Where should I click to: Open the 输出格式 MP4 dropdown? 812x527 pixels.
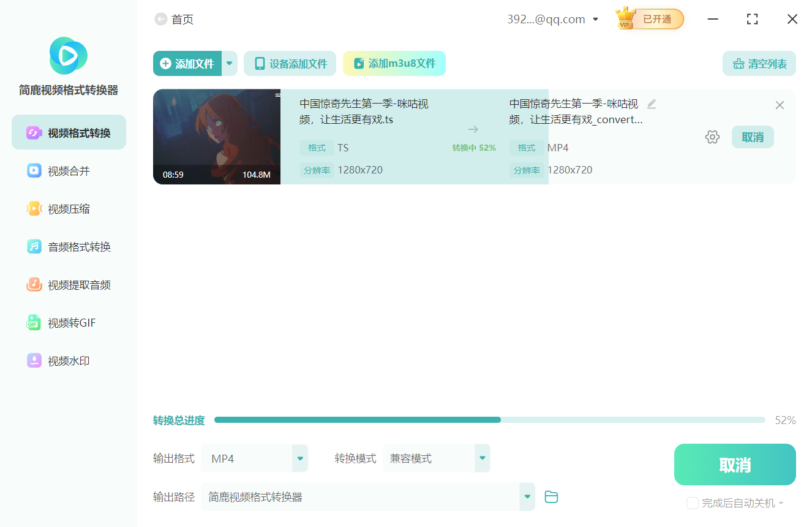[299, 458]
